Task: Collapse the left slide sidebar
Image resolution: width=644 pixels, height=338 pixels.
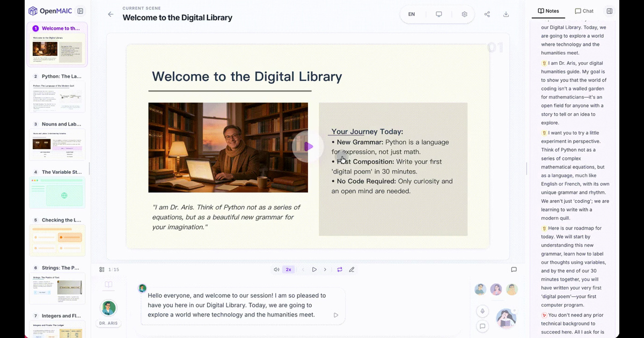Action: tap(80, 11)
